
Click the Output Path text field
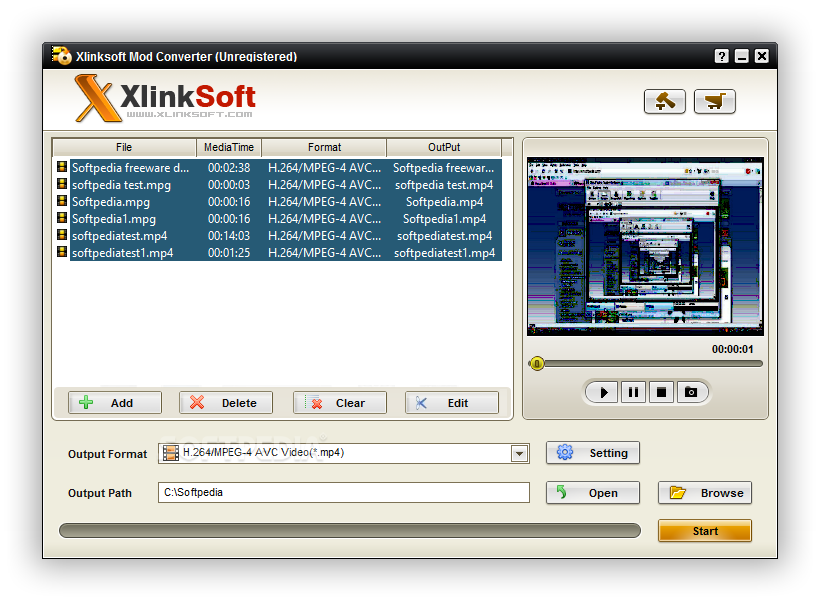coord(344,493)
